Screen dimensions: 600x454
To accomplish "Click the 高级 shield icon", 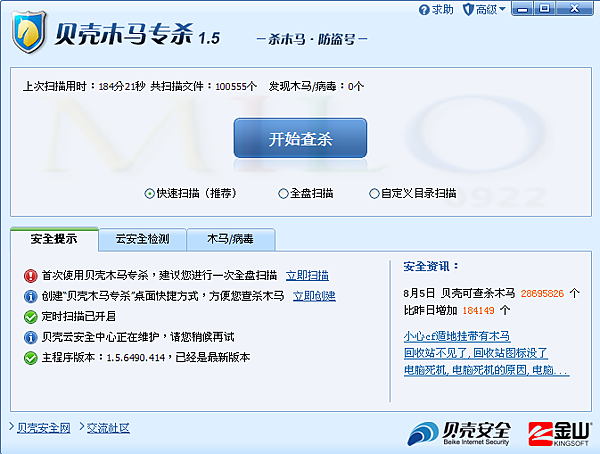I will coord(468,10).
